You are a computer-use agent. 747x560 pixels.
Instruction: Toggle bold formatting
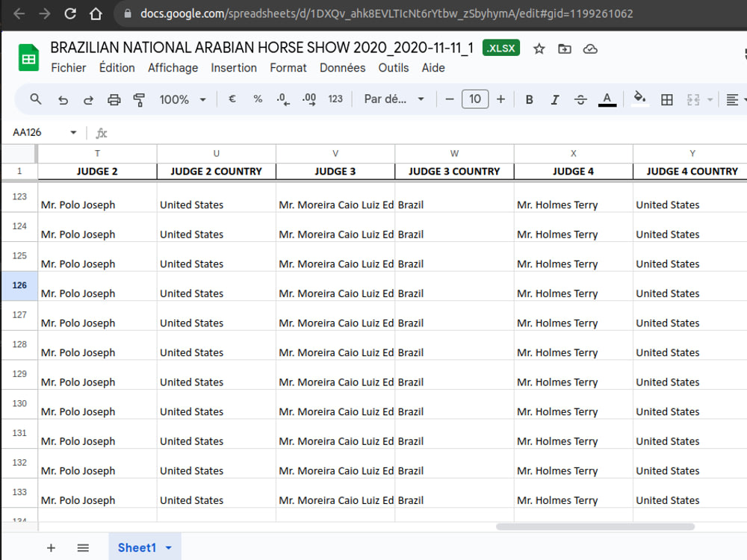[530, 99]
